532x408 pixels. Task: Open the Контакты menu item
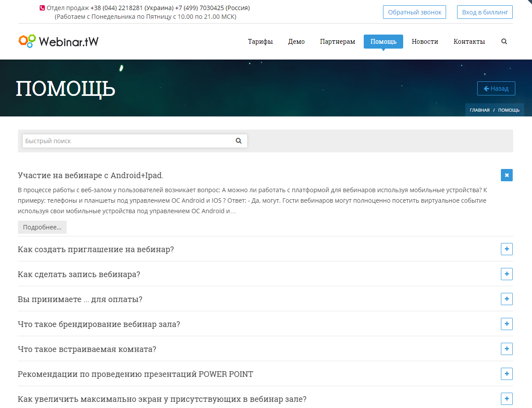point(469,42)
